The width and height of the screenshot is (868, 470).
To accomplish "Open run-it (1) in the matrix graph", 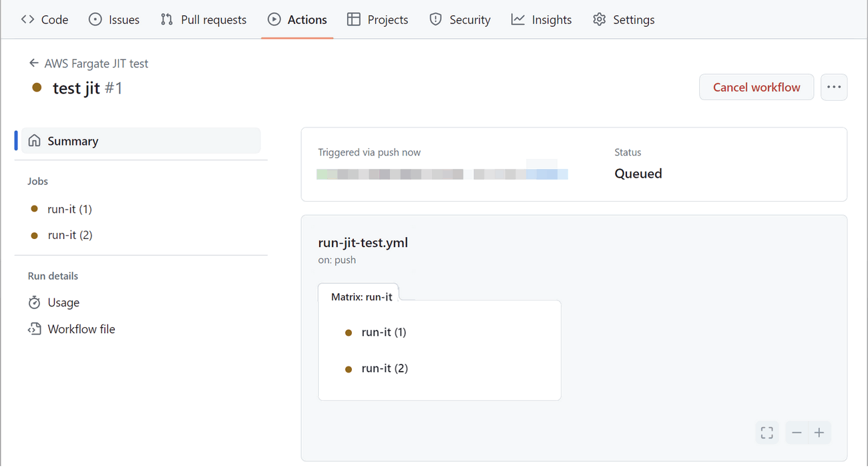I will pos(384,332).
